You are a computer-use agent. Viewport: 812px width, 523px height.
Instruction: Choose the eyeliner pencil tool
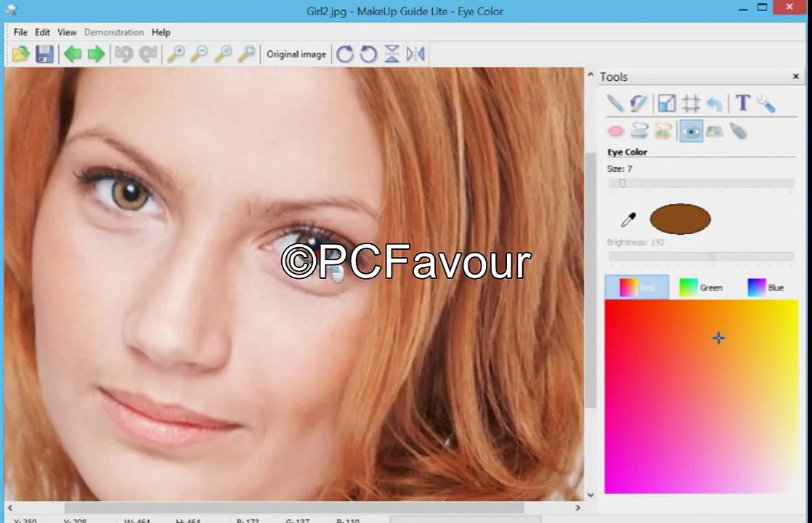pos(739,131)
